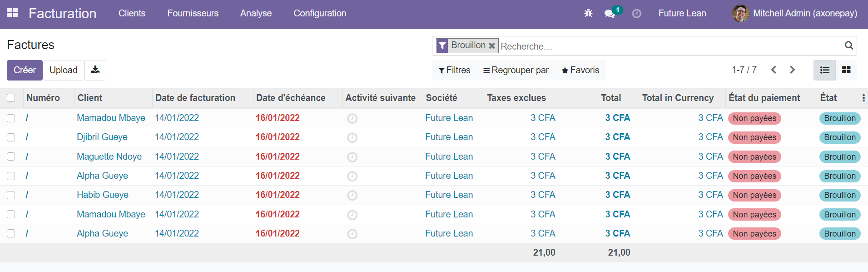868x272 pixels.
Task: Click the search magnifier icon
Action: click(848, 45)
